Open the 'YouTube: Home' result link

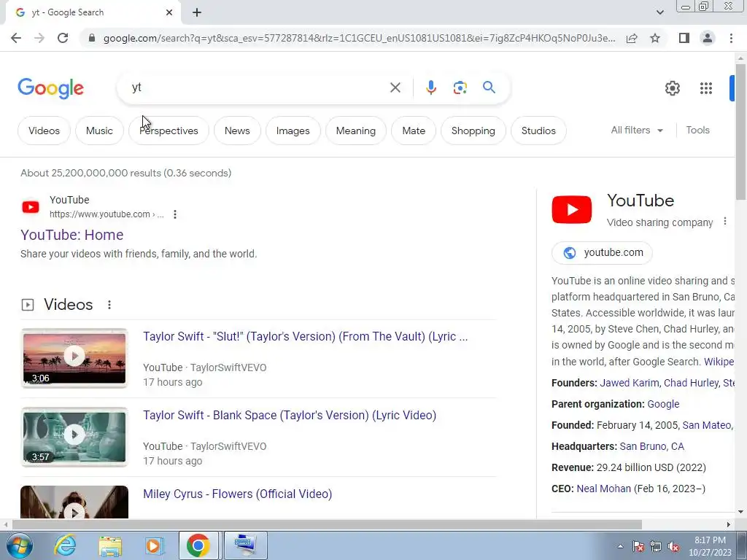click(x=72, y=235)
